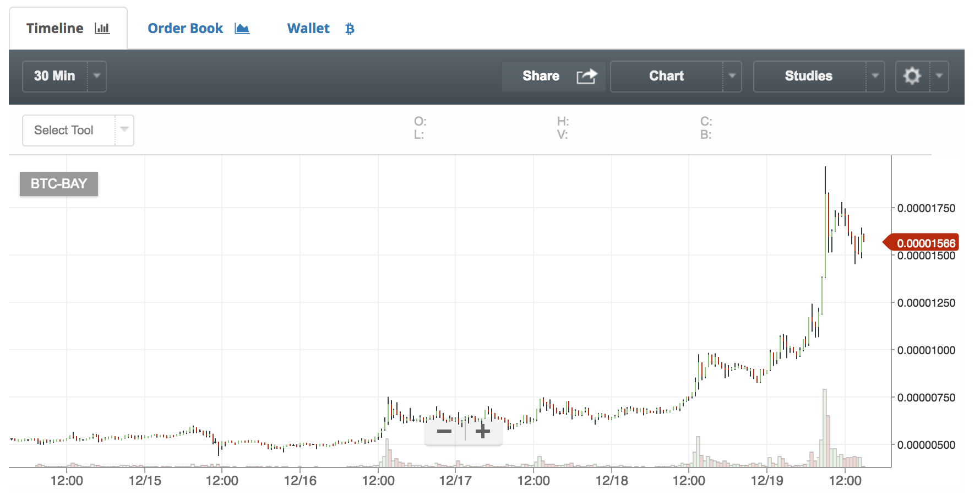The height and width of the screenshot is (500, 980).
Task: Switch to the Order Book tab
Action: click(x=199, y=29)
